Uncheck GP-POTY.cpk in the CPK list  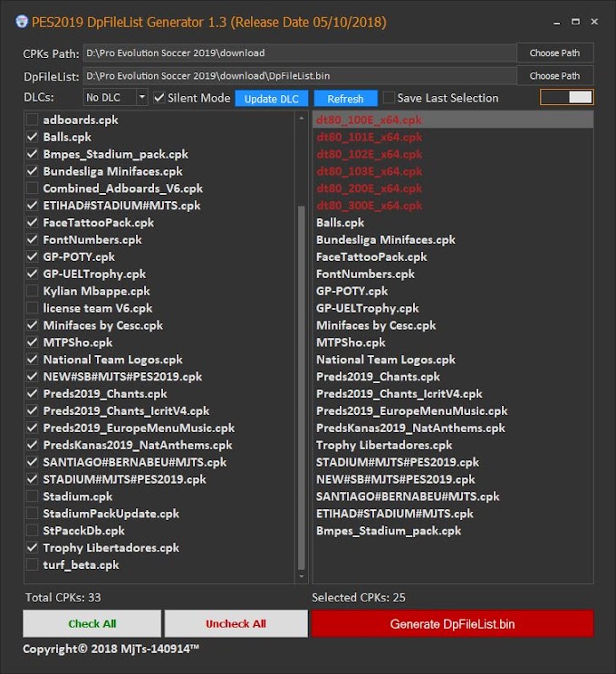point(33,256)
